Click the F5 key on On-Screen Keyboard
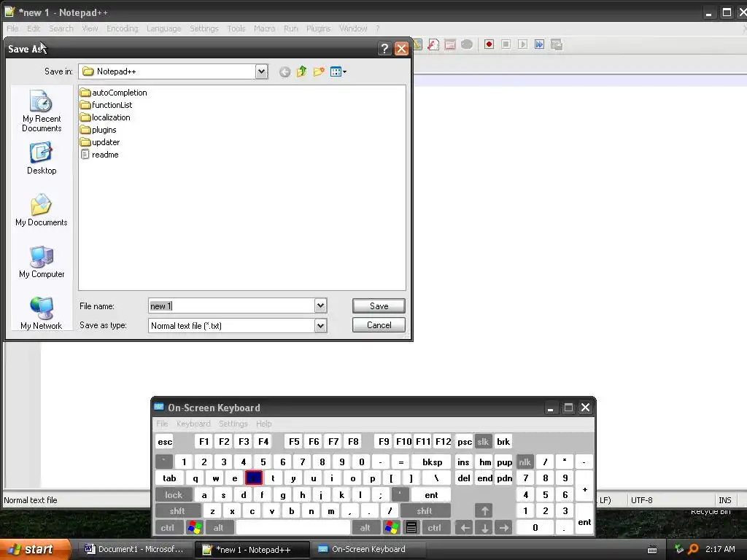Screen dimensions: 747x560 click(294, 441)
